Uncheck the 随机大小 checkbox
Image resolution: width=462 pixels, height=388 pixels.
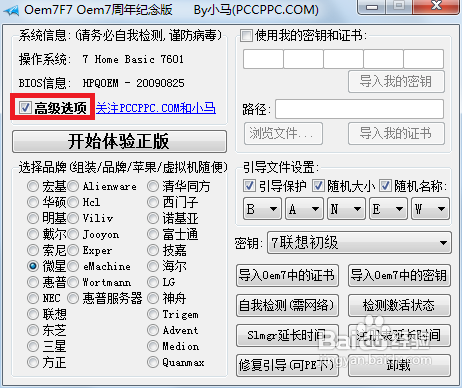coord(318,186)
